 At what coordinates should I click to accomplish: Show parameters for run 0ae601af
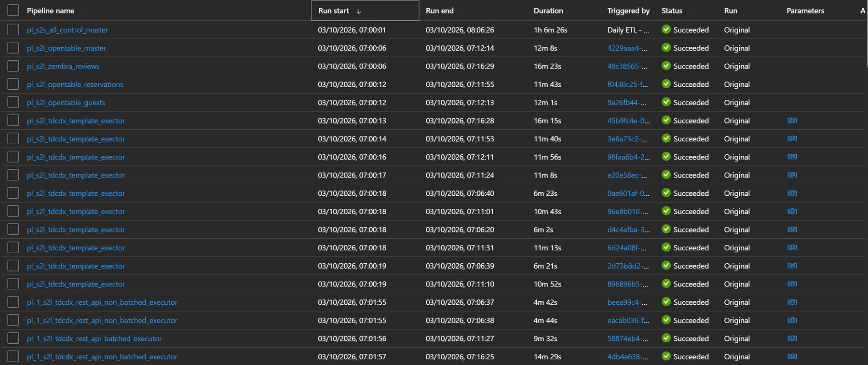(792, 193)
